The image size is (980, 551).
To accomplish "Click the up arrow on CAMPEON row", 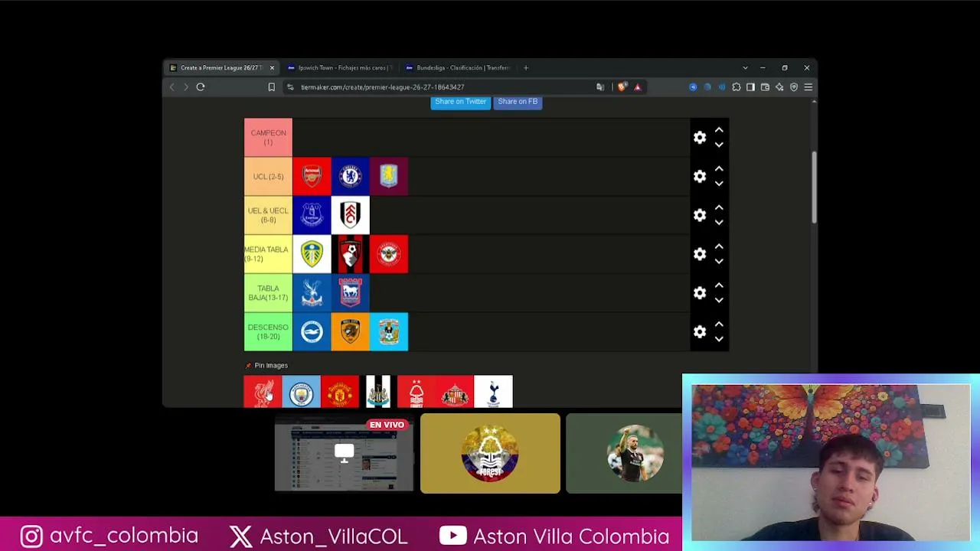I will pyautogui.click(x=719, y=130).
